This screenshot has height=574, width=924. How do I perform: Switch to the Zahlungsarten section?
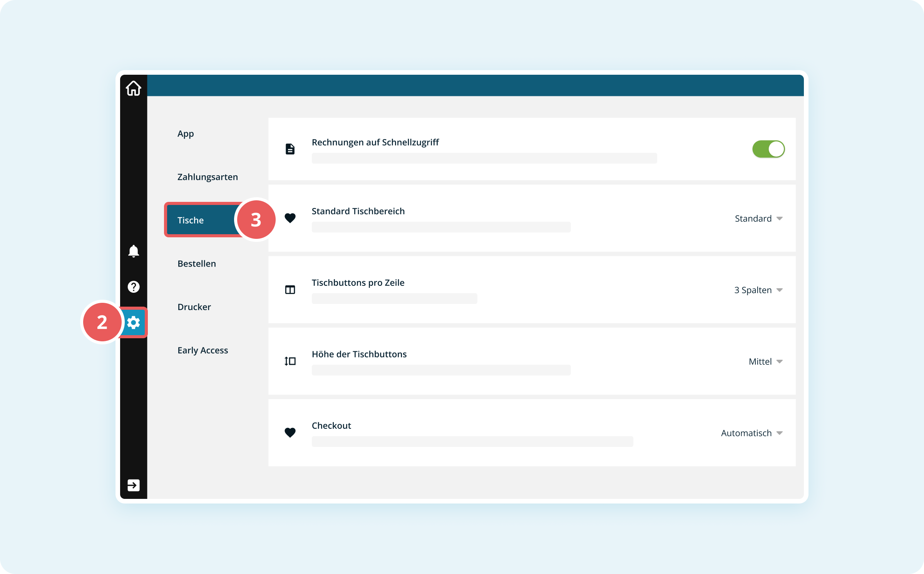pos(208,177)
